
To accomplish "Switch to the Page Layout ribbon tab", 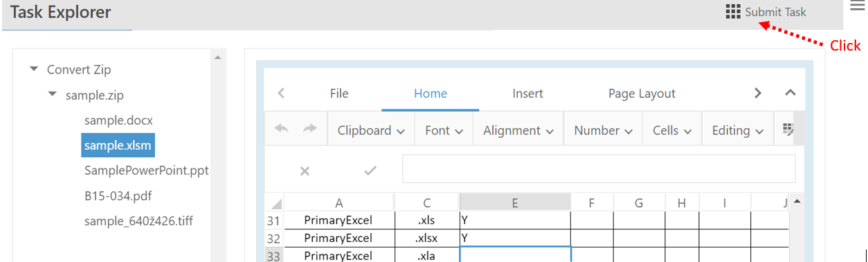I will 642,94.
